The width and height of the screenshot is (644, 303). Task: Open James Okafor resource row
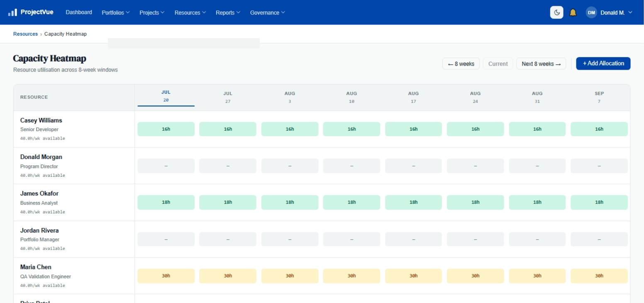(322, 203)
